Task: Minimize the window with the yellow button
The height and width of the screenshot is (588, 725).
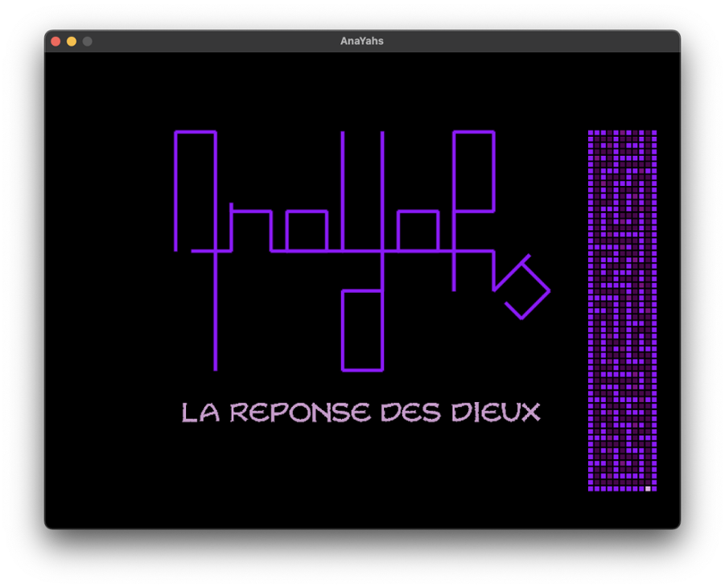Action: (72, 41)
